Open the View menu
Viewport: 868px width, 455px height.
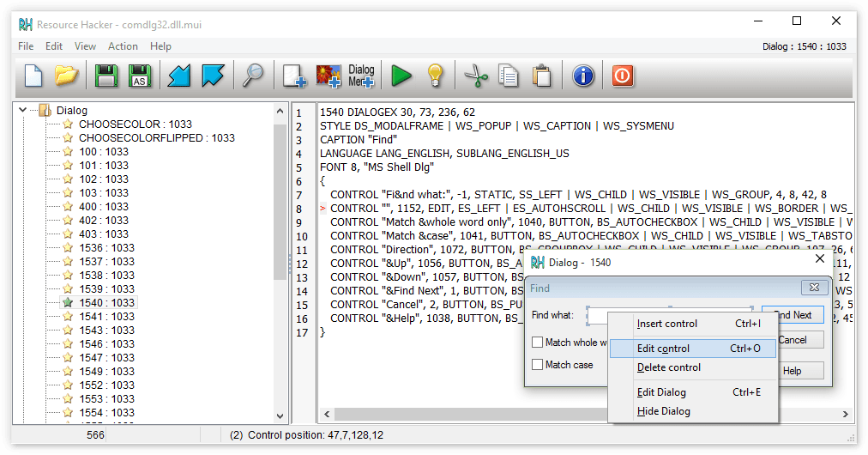[x=85, y=46]
